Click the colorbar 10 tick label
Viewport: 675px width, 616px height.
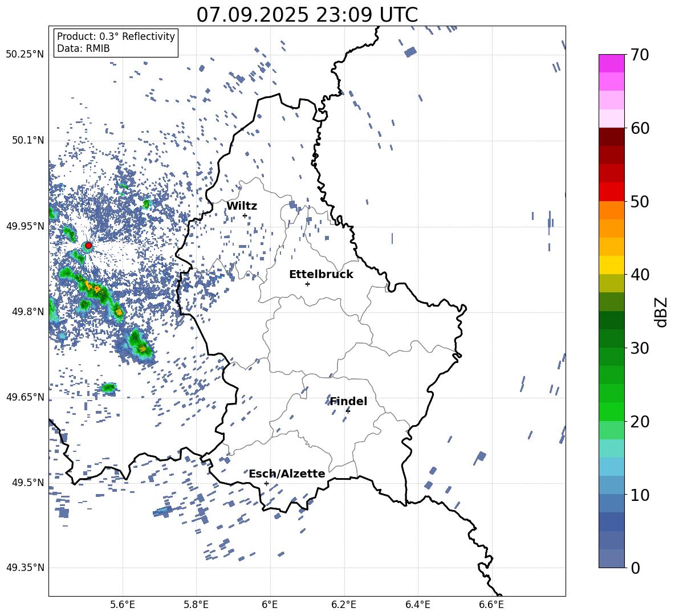pyautogui.click(x=640, y=495)
